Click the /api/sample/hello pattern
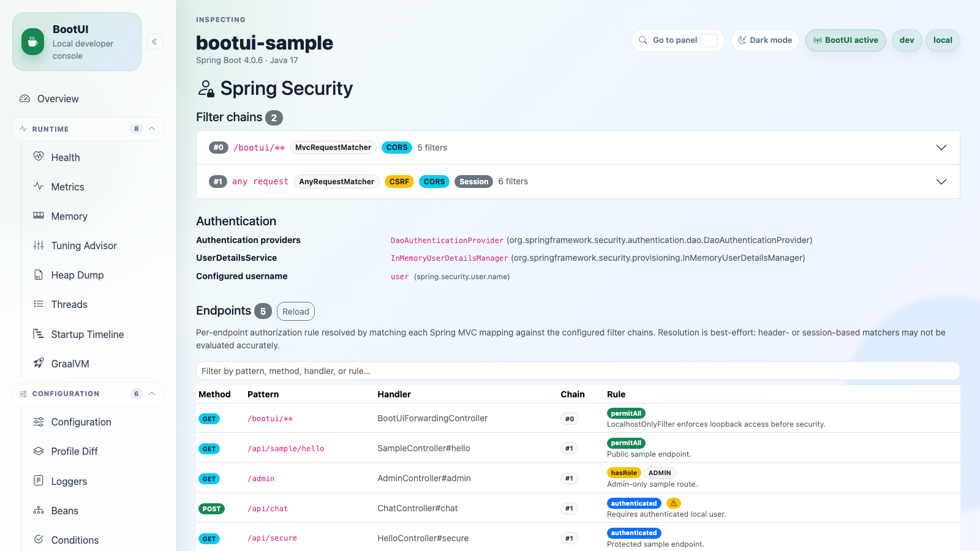This screenshot has height=551, width=980. click(x=286, y=449)
